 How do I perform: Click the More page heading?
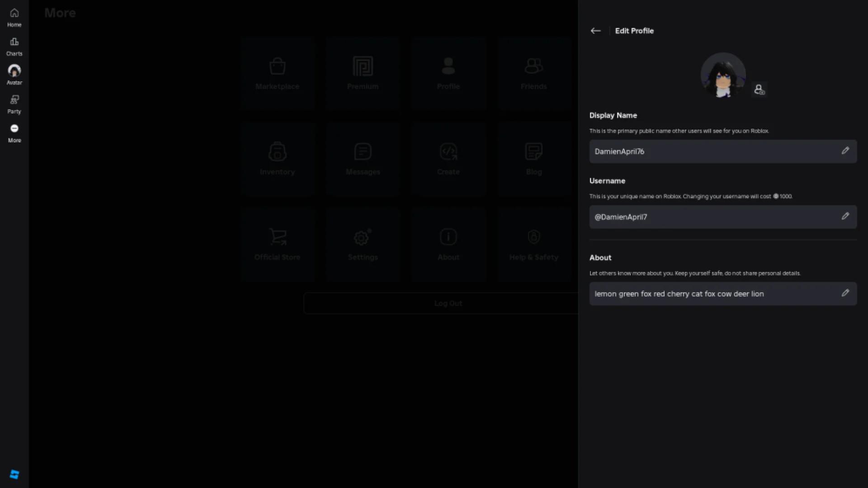point(60,13)
